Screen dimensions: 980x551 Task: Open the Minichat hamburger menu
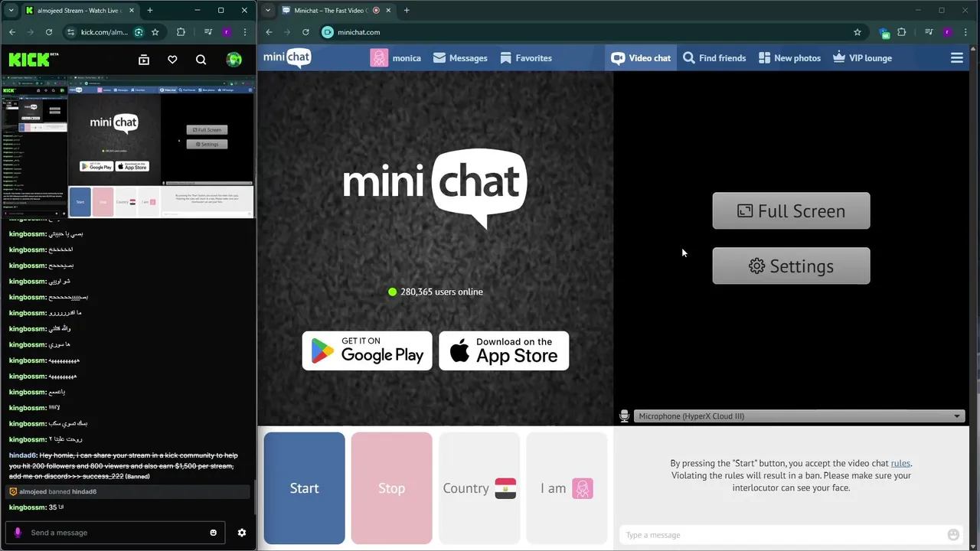click(x=957, y=58)
